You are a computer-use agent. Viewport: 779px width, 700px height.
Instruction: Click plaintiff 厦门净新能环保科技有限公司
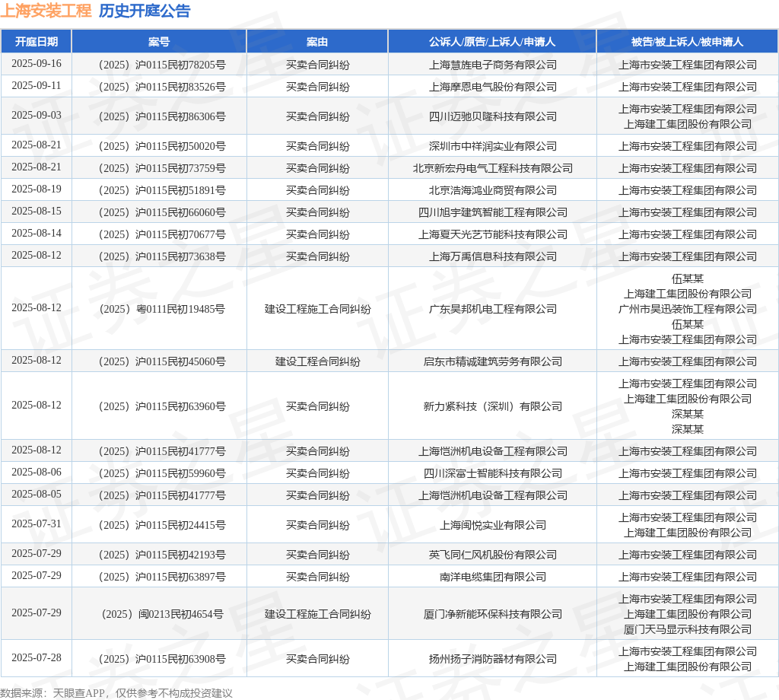pyautogui.click(x=492, y=615)
